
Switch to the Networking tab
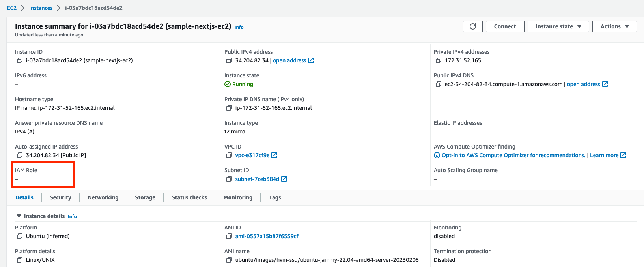(x=103, y=197)
